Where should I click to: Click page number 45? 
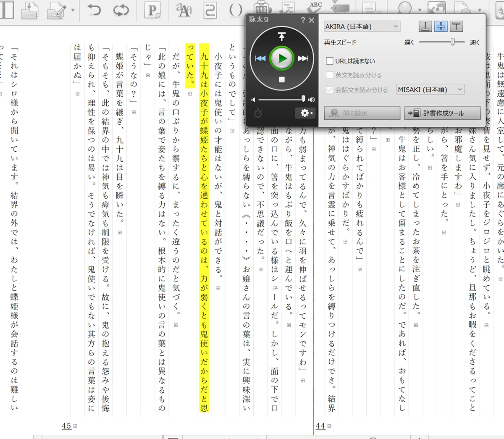(x=66, y=426)
